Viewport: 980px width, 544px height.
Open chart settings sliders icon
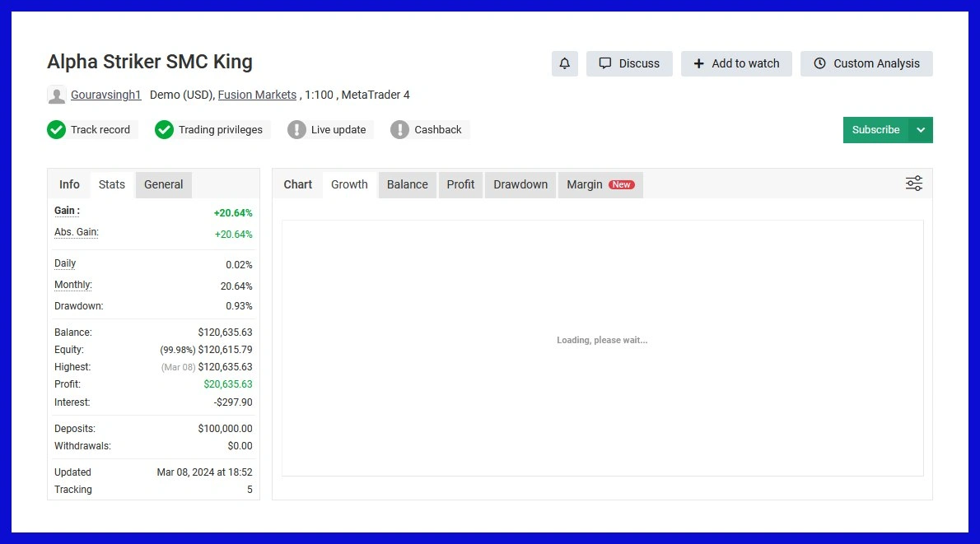click(x=913, y=184)
